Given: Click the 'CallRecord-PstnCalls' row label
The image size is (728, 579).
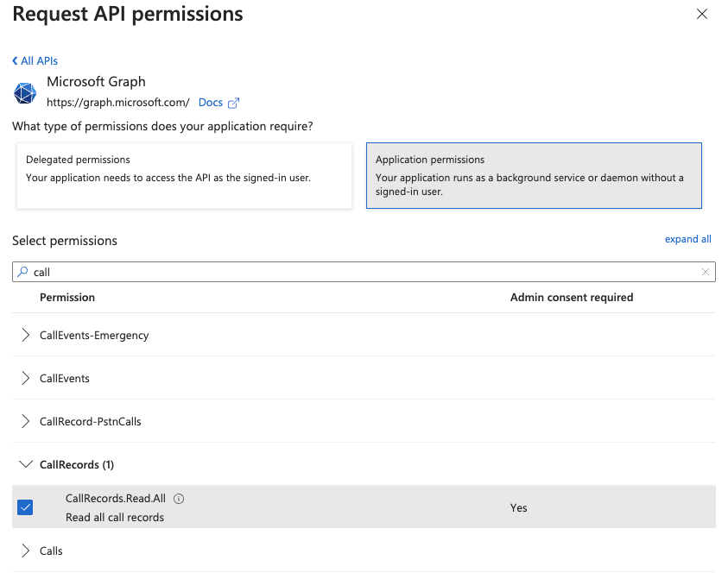Looking at the screenshot, I should point(91,422).
